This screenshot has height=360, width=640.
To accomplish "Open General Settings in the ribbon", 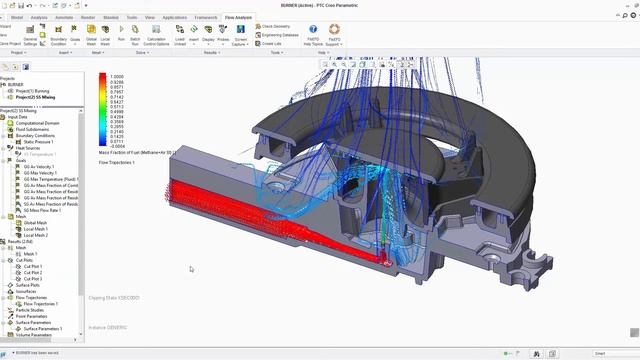I will (x=30, y=35).
